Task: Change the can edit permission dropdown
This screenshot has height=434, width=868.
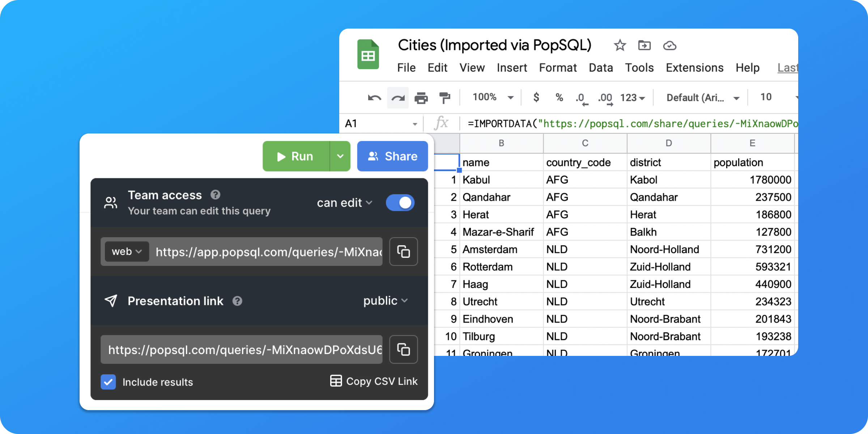Action: [x=344, y=203]
